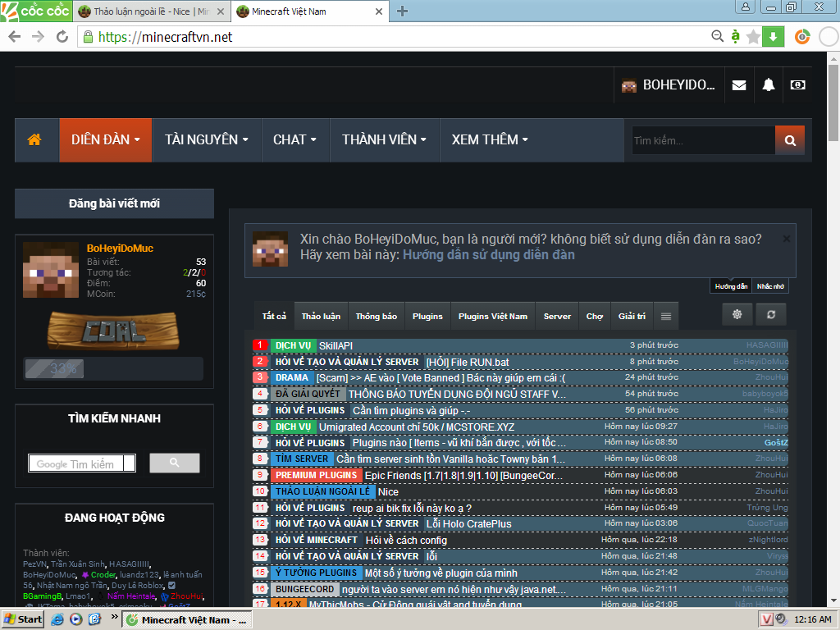Open new browser tab with plus
Viewport: 840px width, 630px height.
[x=402, y=11]
